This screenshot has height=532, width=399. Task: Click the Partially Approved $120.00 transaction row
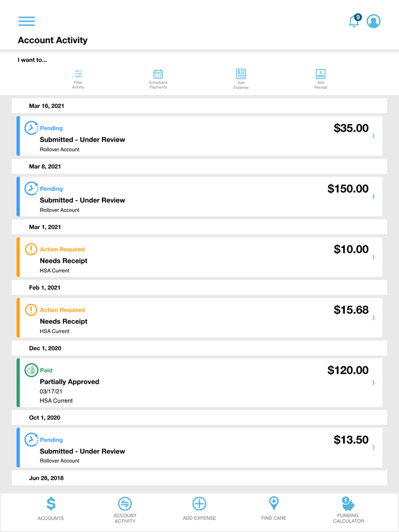point(199,382)
